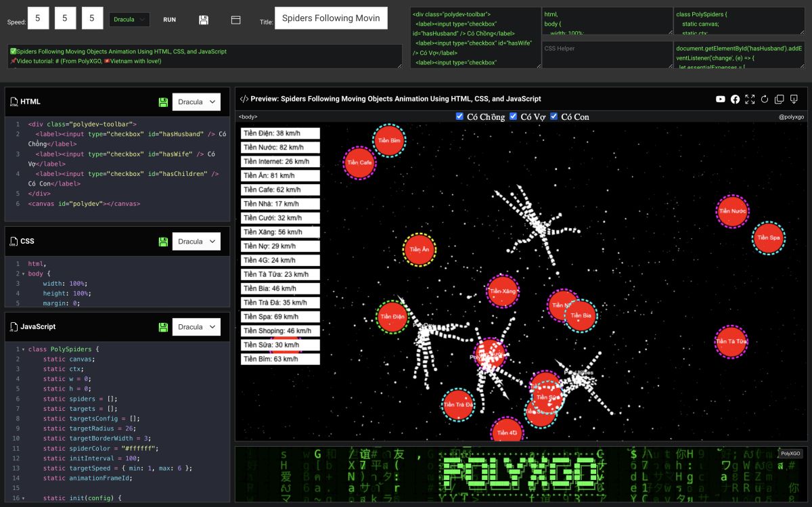Image resolution: width=812 pixels, height=507 pixels.
Task: Click the floppy-disk save icon beside RUN
Action: (204, 20)
